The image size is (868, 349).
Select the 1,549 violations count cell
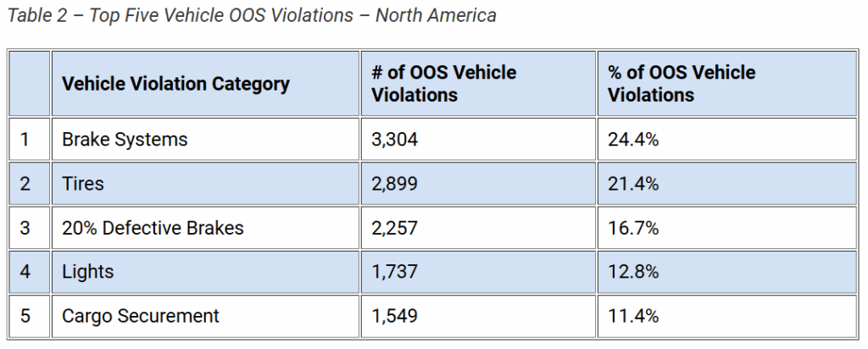395,316
